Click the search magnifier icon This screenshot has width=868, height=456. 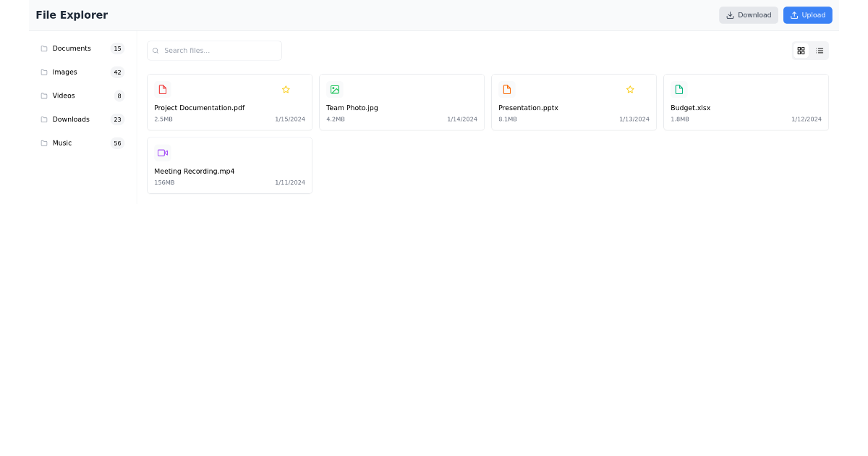point(156,51)
